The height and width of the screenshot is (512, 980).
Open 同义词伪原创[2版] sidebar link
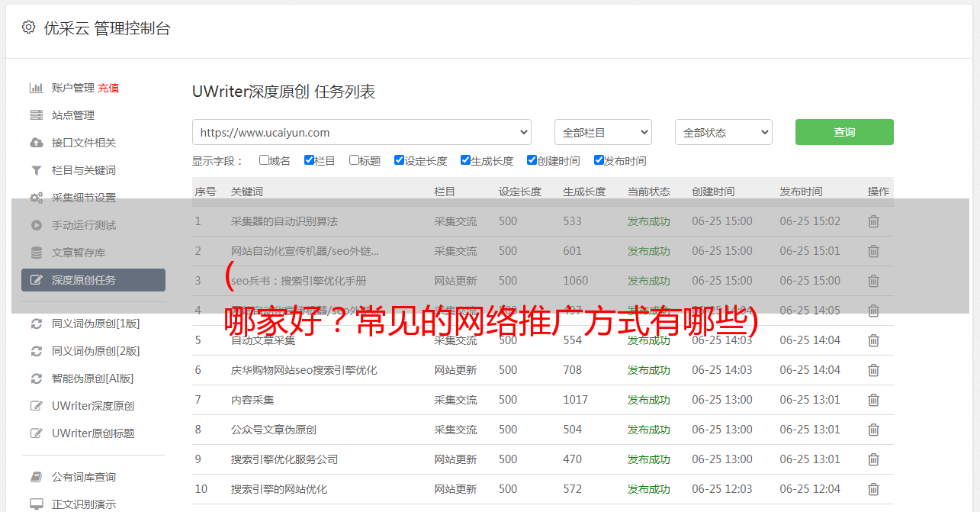[96, 351]
